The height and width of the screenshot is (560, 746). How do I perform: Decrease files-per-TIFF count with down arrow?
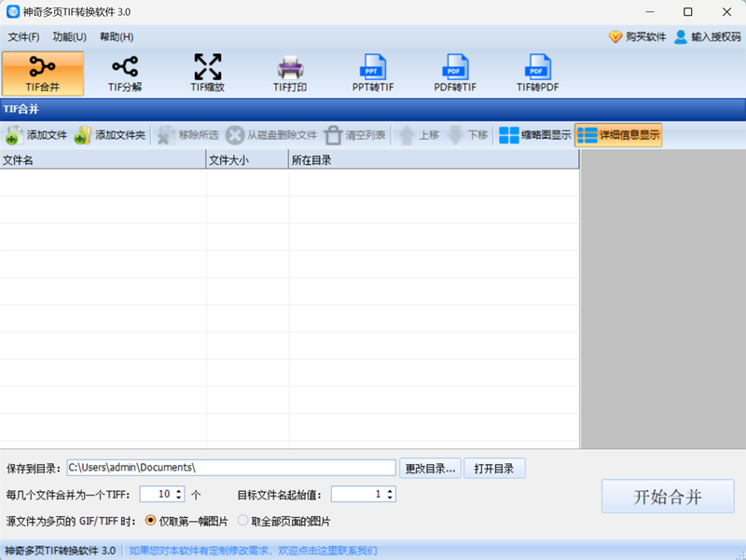179,498
